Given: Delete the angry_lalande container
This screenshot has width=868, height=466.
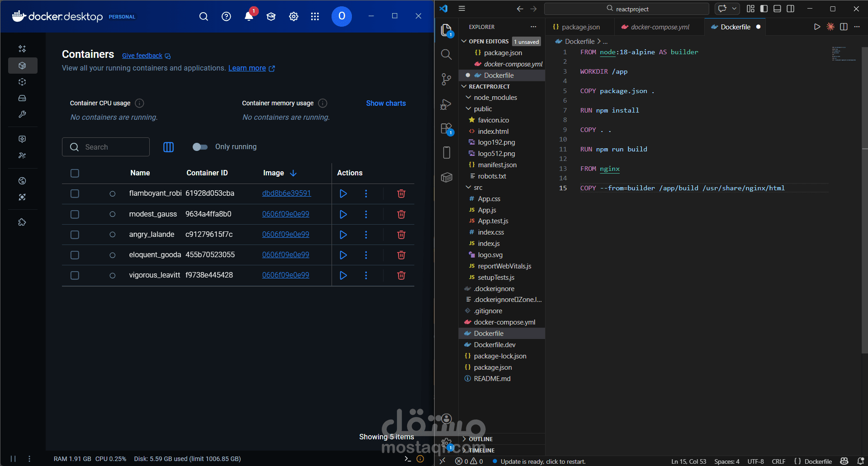Looking at the screenshot, I should 401,235.
